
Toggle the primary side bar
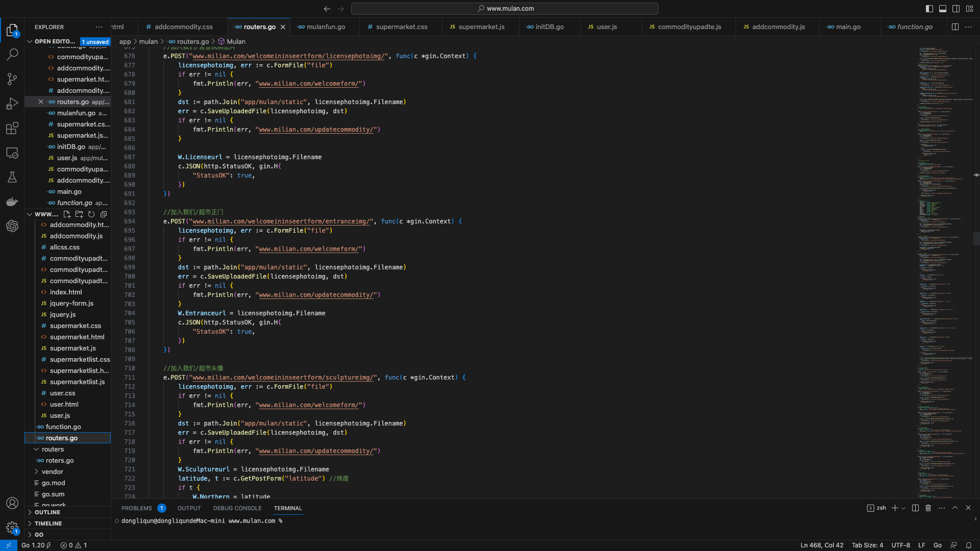(x=929, y=9)
